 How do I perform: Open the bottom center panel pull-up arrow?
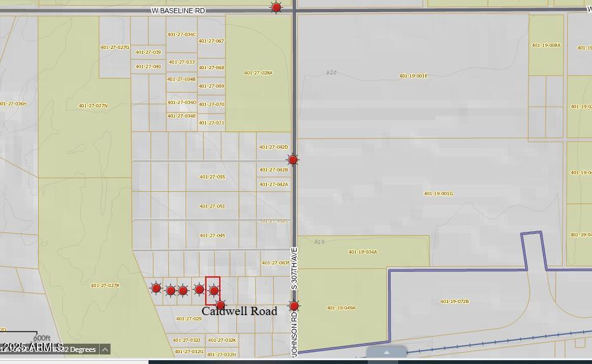tap(386, 352)
